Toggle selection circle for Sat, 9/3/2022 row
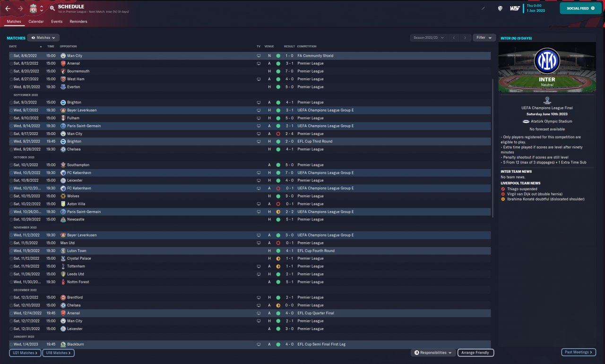 coord(11,102)
